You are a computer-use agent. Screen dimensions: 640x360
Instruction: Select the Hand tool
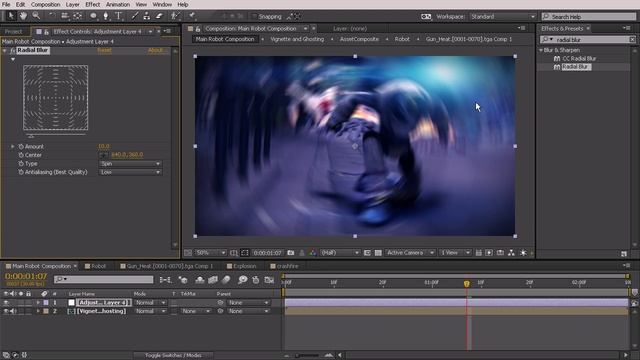pyautogui.click(x=23, y=16)
